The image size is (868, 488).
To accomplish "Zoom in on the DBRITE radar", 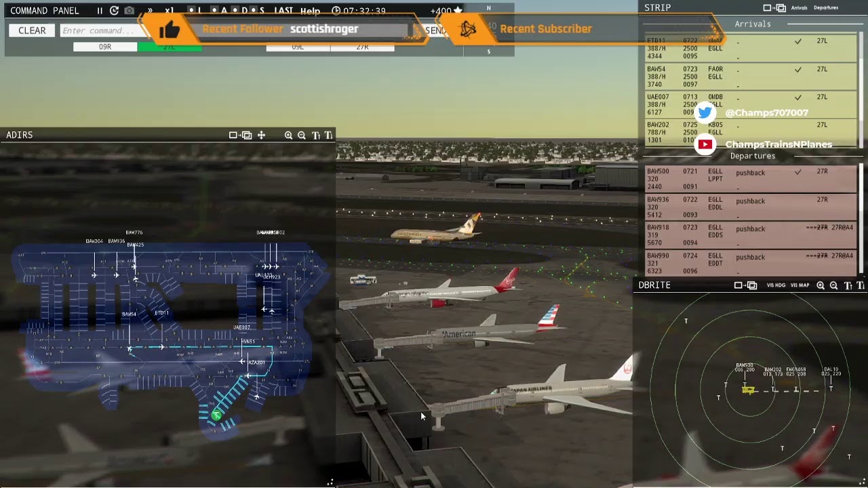I will 821,285.
